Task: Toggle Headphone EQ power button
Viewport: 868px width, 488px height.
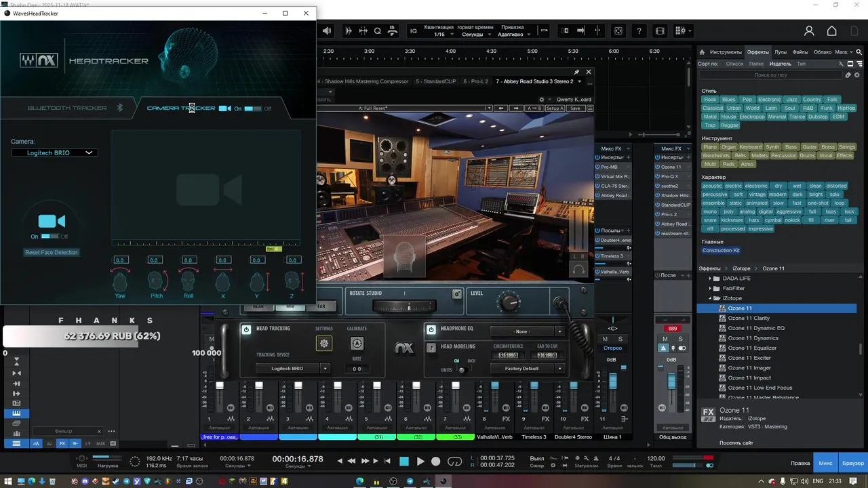Action: [x=431, y=329]
